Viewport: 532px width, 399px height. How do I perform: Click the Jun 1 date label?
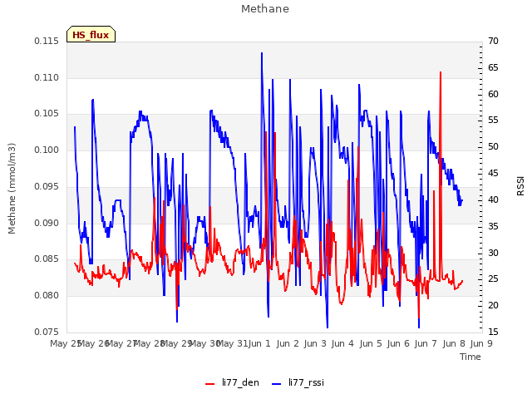click(x=259, y=343)
